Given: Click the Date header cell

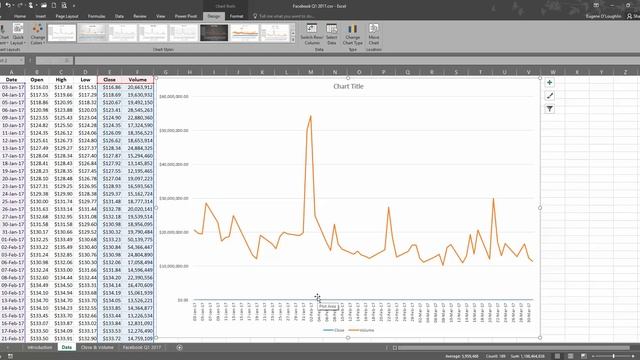Looking at the screenshot, I should [11, 80].
